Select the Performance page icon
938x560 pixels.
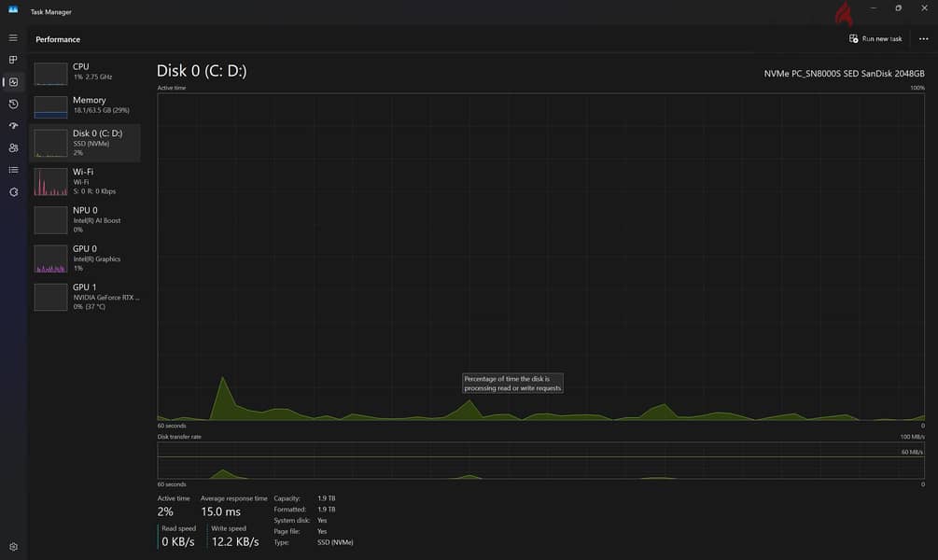13,82
